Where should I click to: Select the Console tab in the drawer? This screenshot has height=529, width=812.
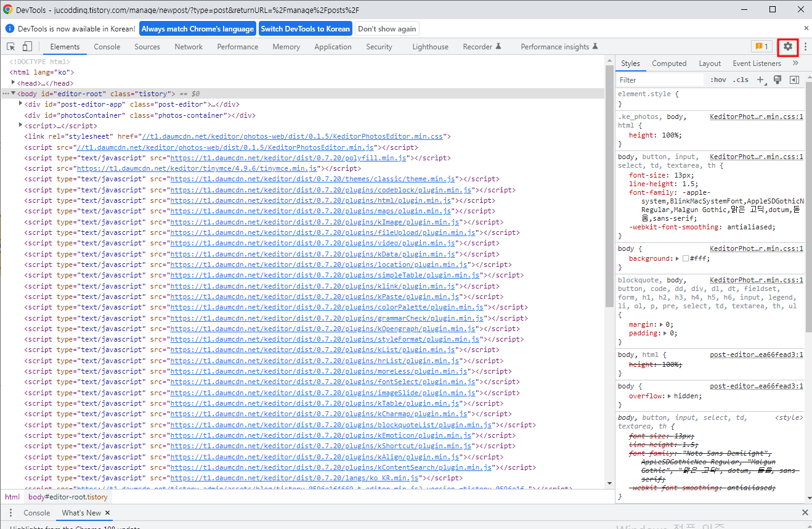coord(37,513)
